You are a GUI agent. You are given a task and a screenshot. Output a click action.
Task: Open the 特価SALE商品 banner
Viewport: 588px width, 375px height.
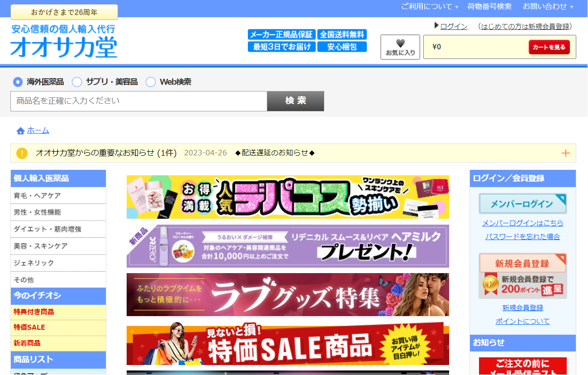point(288,344)
